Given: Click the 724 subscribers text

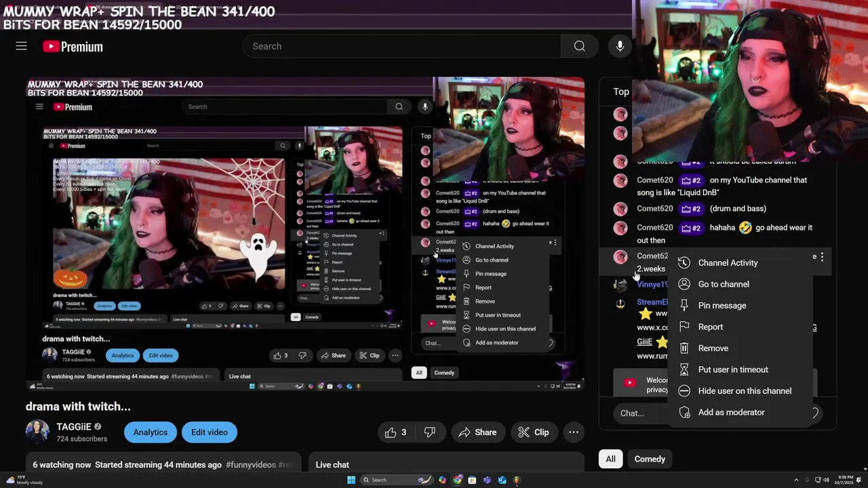Looking at the screenshot, I should [x=82, y=439].
